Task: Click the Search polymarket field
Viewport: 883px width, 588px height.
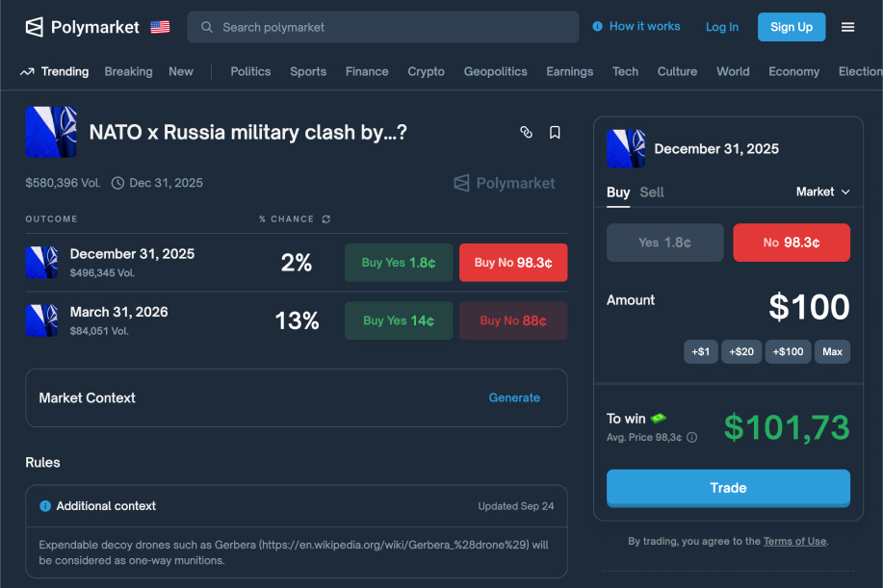Action: pyautogui.click(x=383, y=27)
